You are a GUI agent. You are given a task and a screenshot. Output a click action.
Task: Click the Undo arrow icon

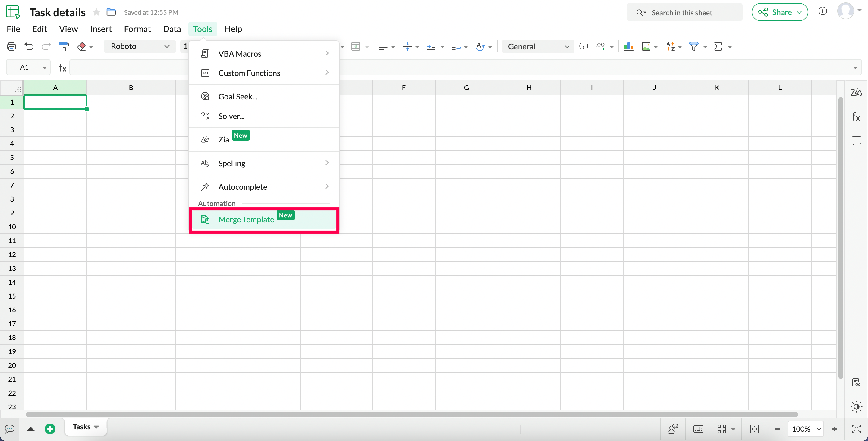[x=29, y=46]
